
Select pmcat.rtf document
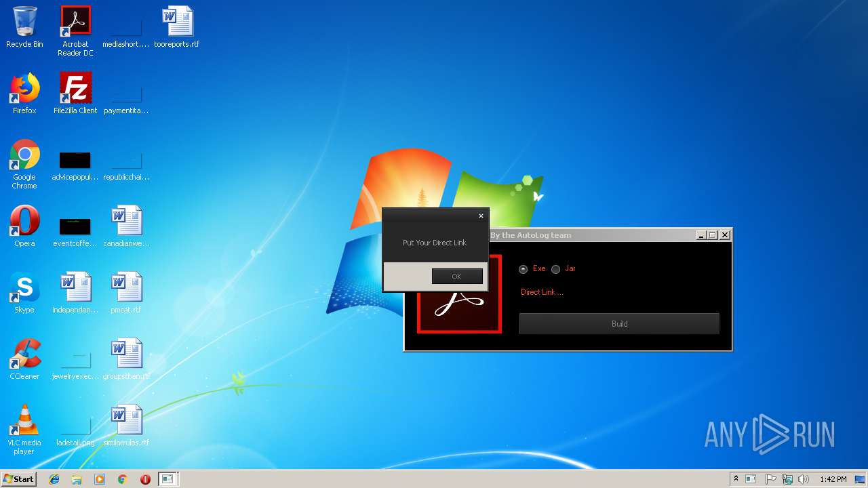point(126,293)
